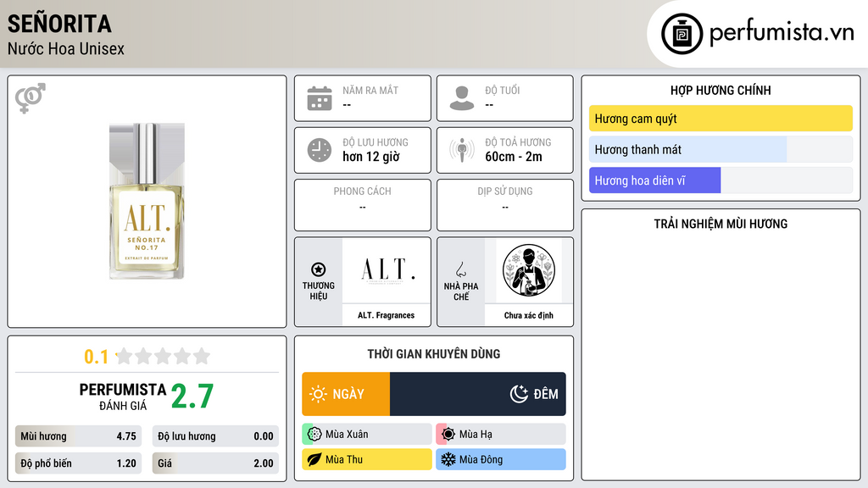Screen dimensions: 868x488
Task: Open the ALT. Fragrances brand link
Action: 386,315
